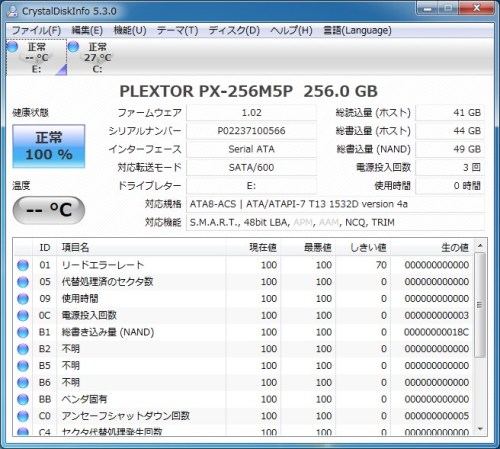Click the 正常 100 % health status button
The width and height of the screenshot is (500, 449).
pyautogui.click(x=49, y=146)
